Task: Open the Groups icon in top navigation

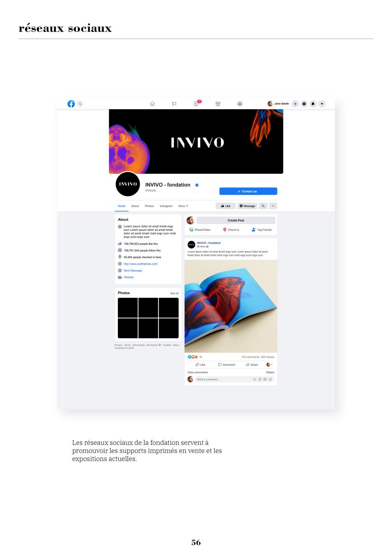Action: point(240,104)
